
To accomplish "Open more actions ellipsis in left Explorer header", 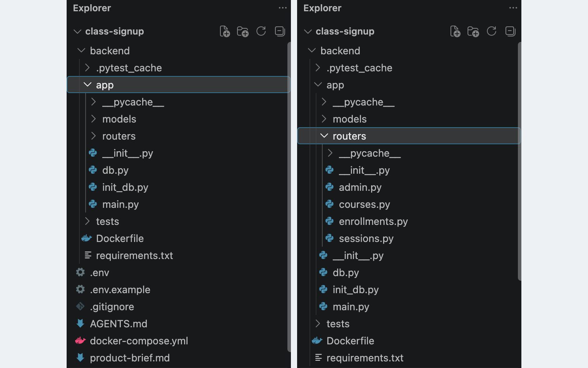I will tap(283, 8).
